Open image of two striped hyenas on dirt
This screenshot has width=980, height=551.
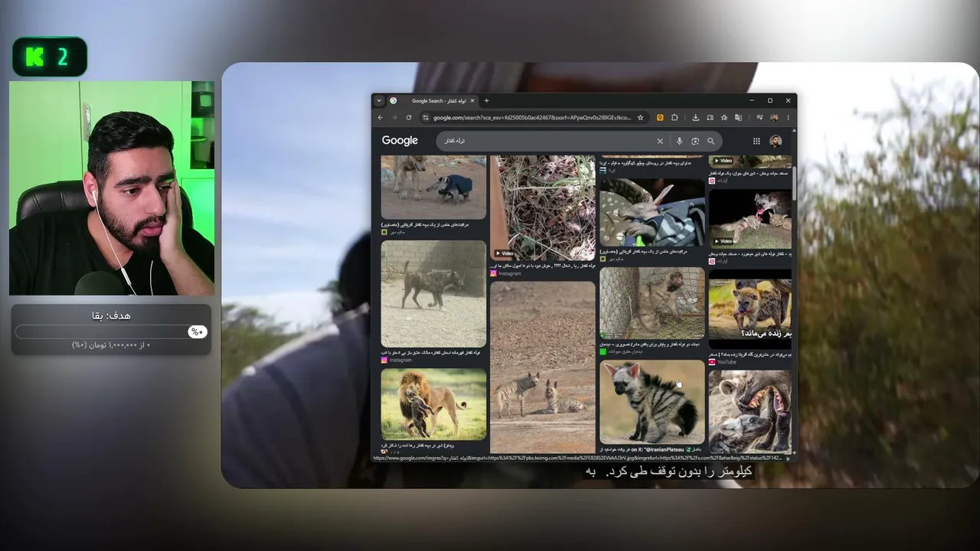pyautogui.click(x=543, y=367)
